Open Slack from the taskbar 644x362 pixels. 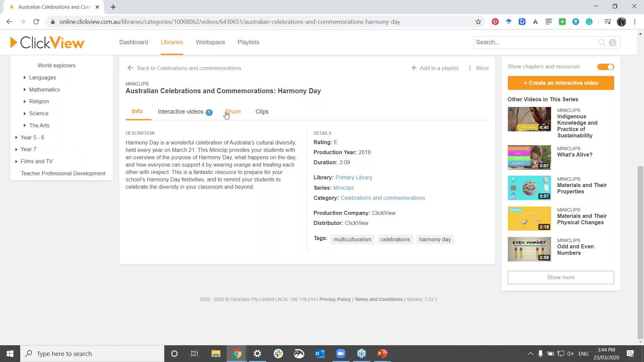tap(278, 354)
